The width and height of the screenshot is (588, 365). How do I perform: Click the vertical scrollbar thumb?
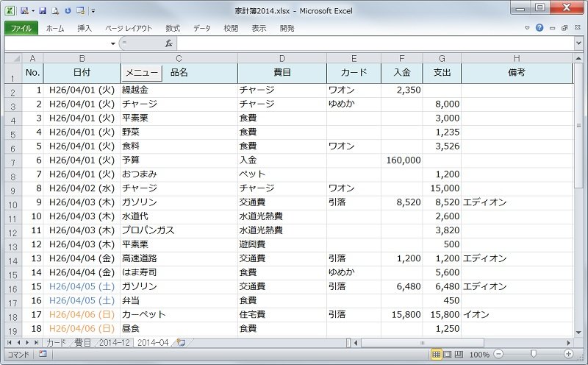578,125
